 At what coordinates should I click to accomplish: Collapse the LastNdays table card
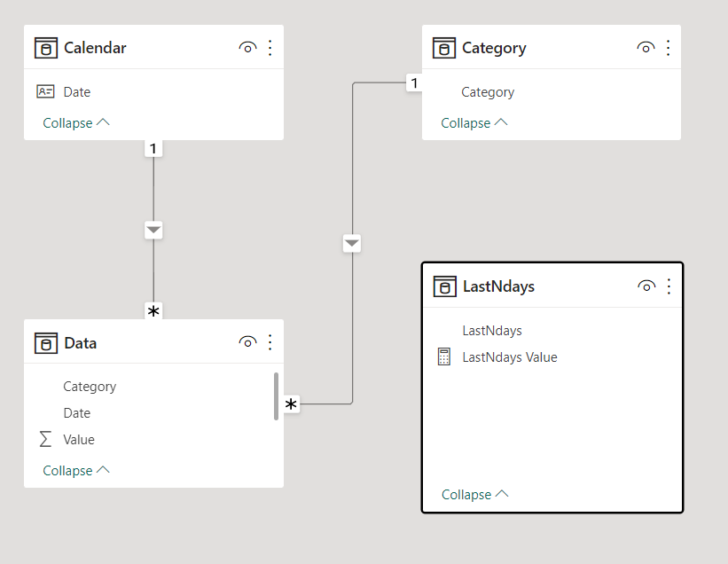(x=475, y=494)
